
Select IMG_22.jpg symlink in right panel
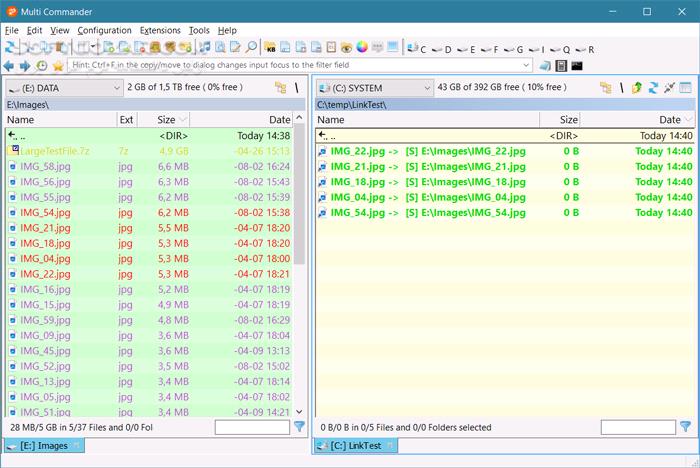click(x=505, y=151)
